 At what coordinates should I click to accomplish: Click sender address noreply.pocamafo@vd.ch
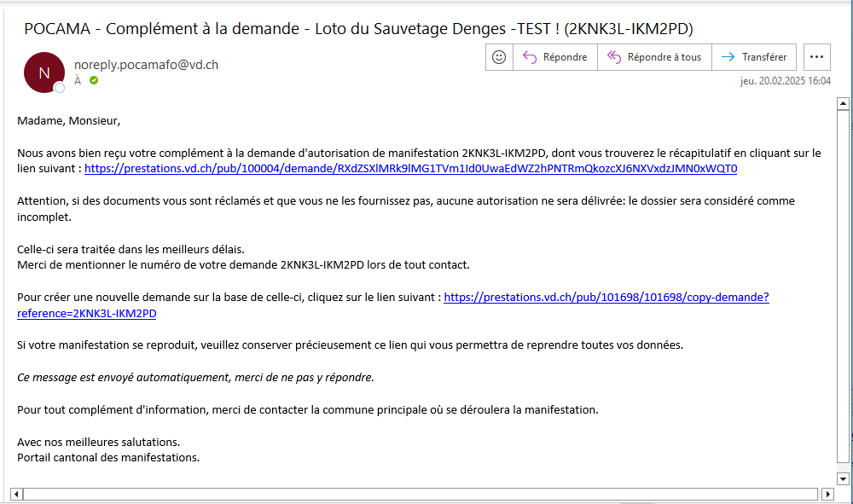[146, 64]
